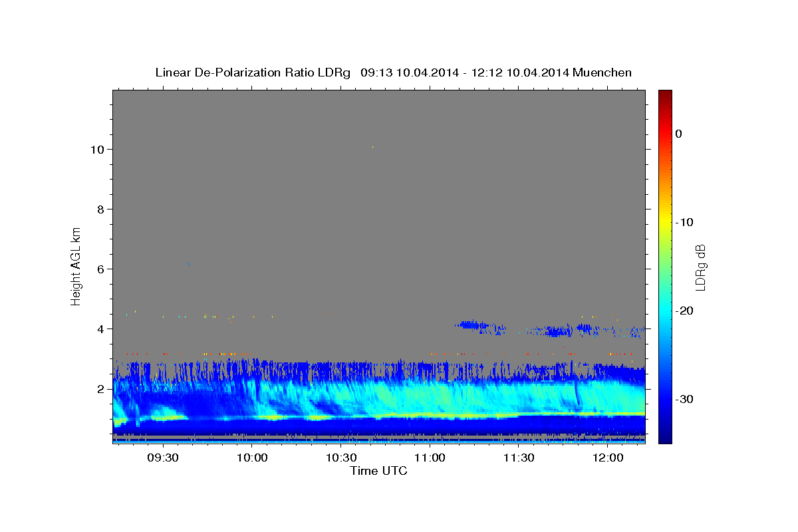Image resolution: width=798 pixels, height=532 pixels.
Task: Click the colorbar value '-10'
Action: [685, 222]
